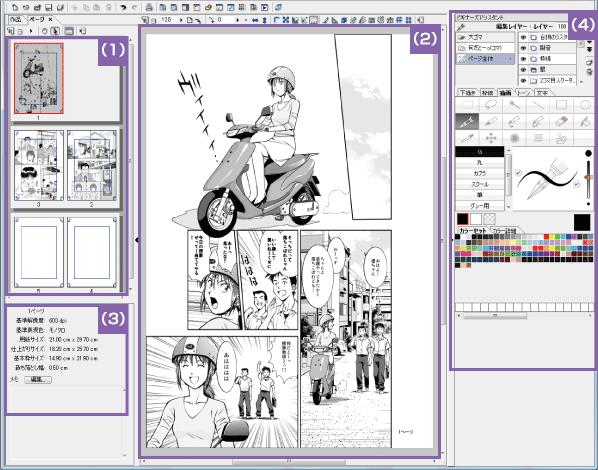The width and height of the screenshot is (598, 470).
Task: Click the layer list down arrow
Action: [x=582, y=82]
